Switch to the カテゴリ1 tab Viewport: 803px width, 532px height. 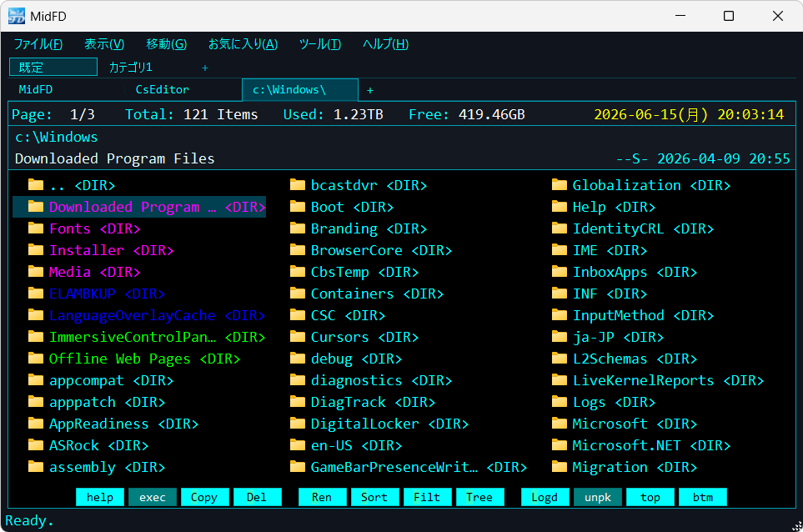pos(131,67)
